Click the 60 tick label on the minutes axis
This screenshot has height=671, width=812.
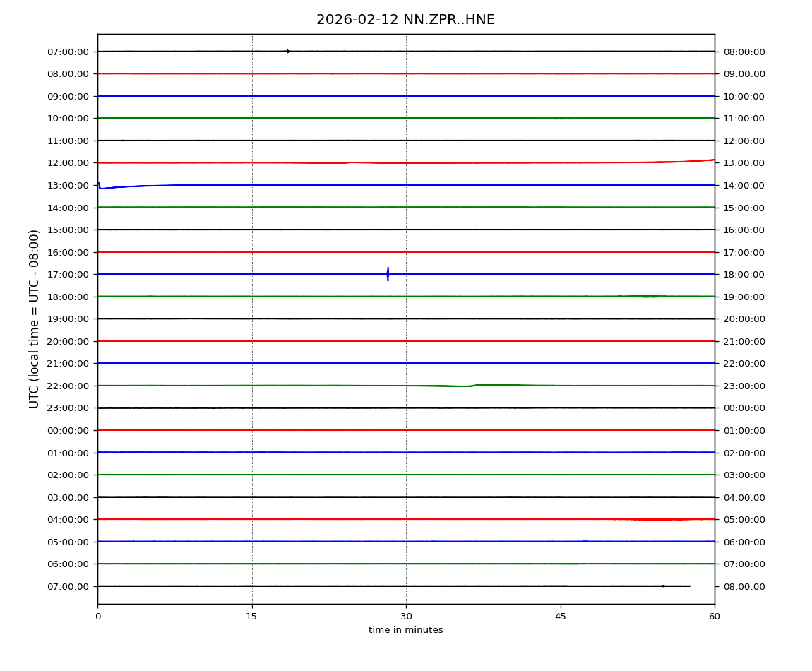tap(715, 617)
